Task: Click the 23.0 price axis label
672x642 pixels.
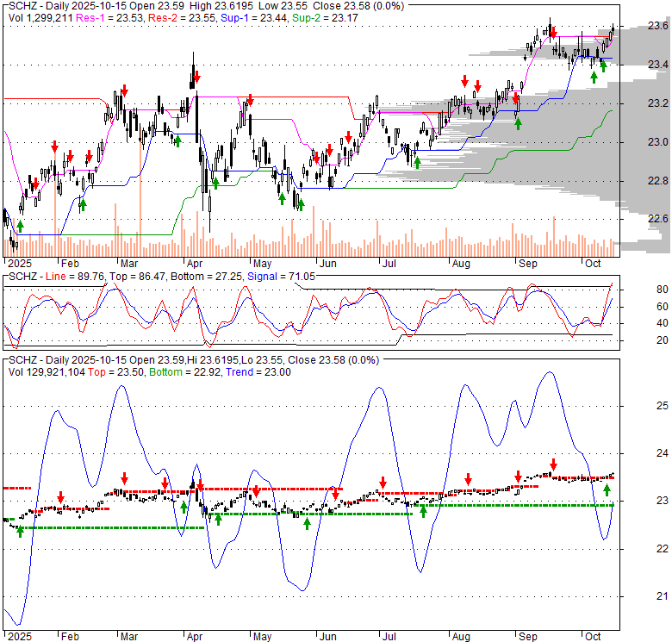Action: coord(657,142)
